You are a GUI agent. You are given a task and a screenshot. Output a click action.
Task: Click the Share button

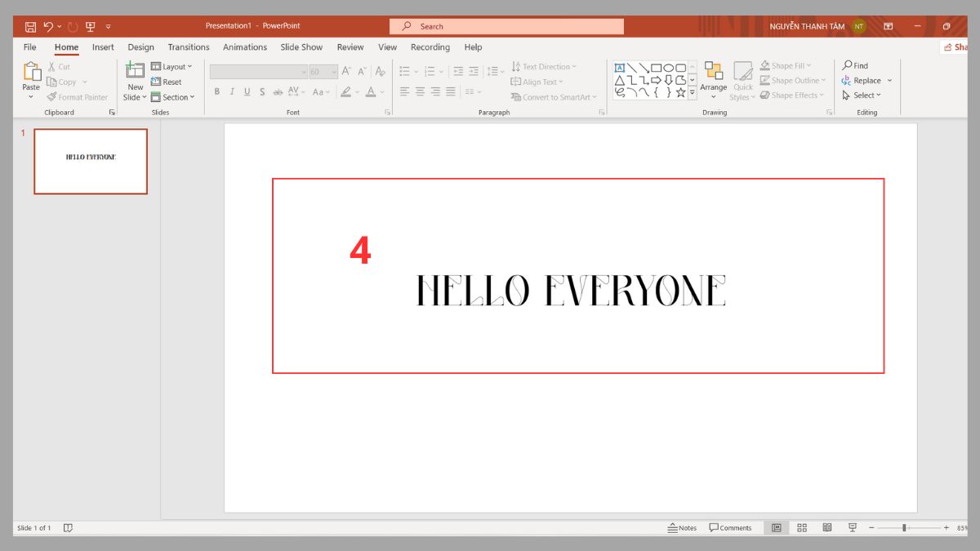pos(957,47)
